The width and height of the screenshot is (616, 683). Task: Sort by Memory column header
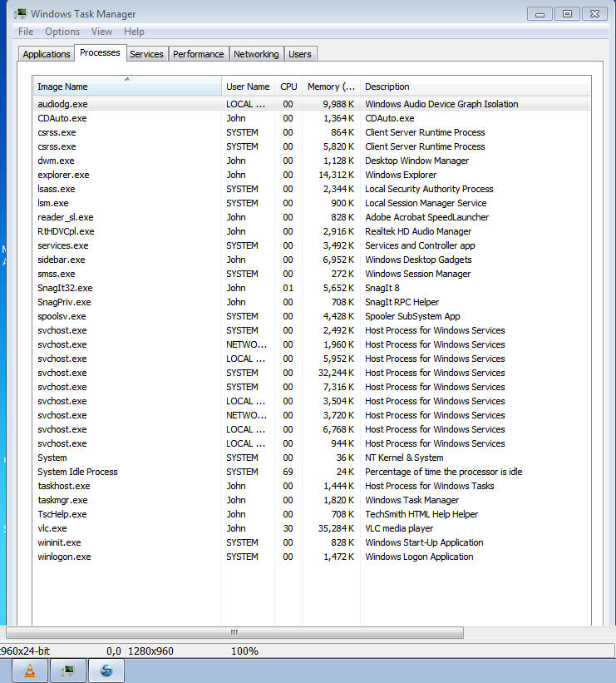pyautogui.click(x=331, y=87)
